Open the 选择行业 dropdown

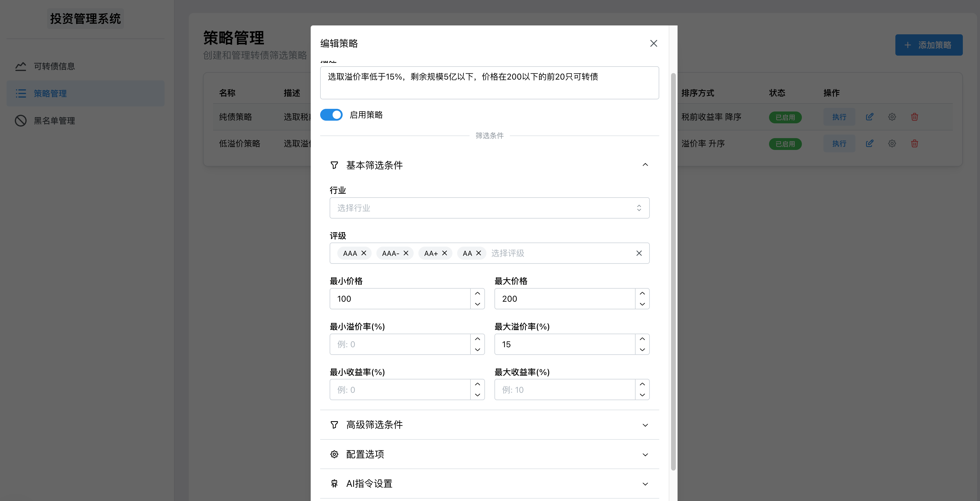(x=489, y=208)
